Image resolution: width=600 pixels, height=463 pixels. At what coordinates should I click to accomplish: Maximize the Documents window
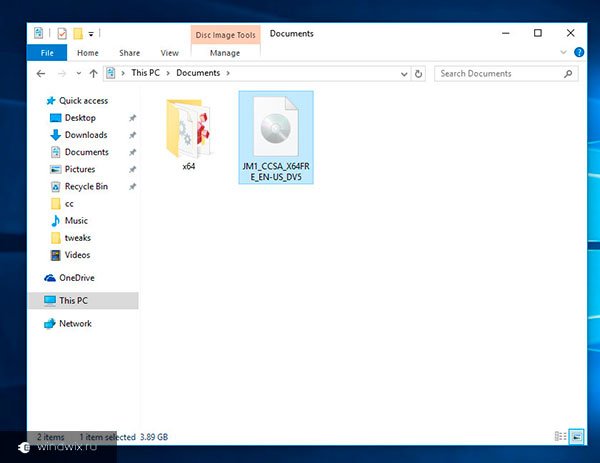(x=538, y=33)
